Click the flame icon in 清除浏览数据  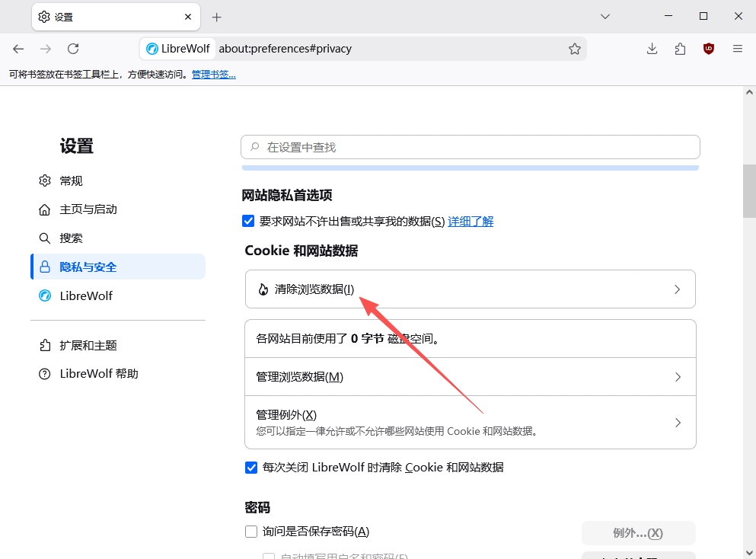coord(263,289)
